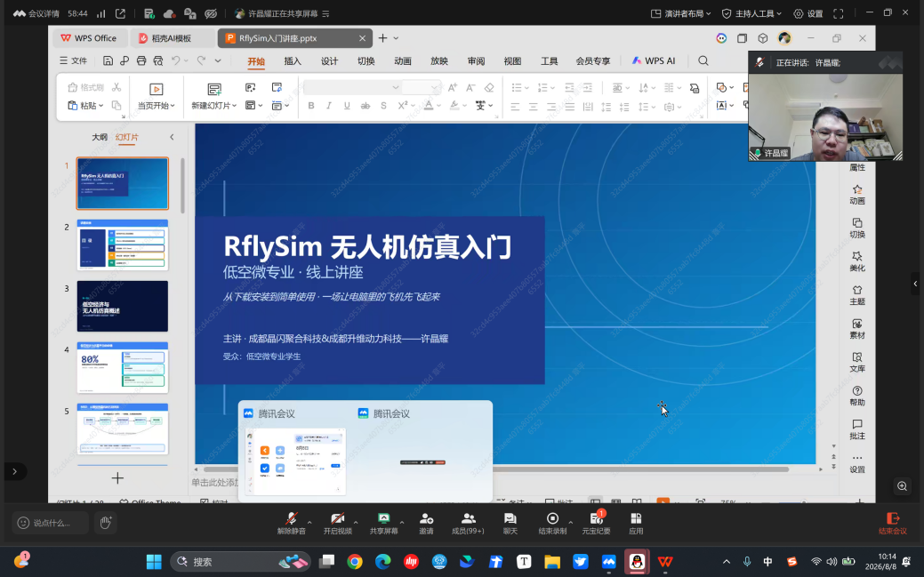Click the cut scissors icon
This screenshot has height=577, width=924.
click(x=117, y=87)
